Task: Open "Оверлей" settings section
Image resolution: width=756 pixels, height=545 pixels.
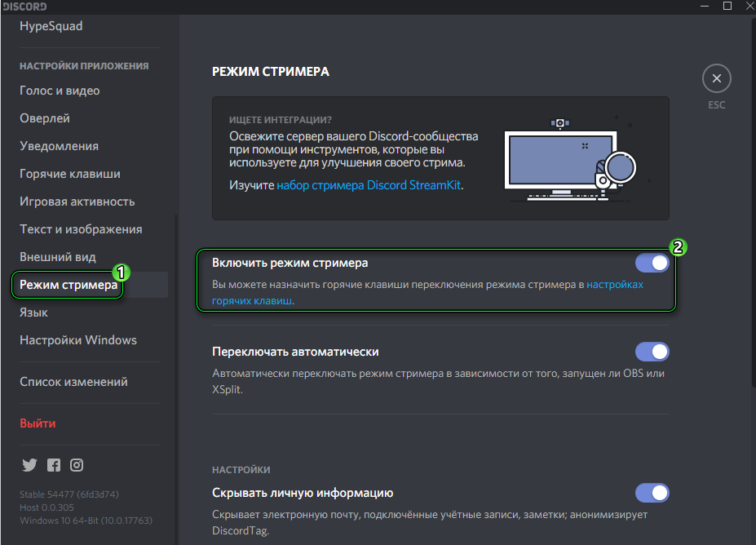Action: pyautogui.click(x=45, y=118)
